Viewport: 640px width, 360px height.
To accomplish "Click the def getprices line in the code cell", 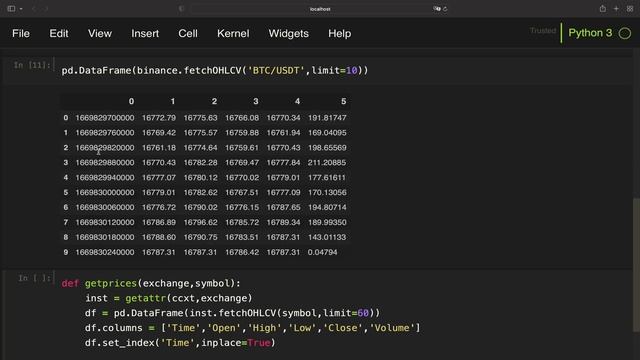I will tap(151, 283).
